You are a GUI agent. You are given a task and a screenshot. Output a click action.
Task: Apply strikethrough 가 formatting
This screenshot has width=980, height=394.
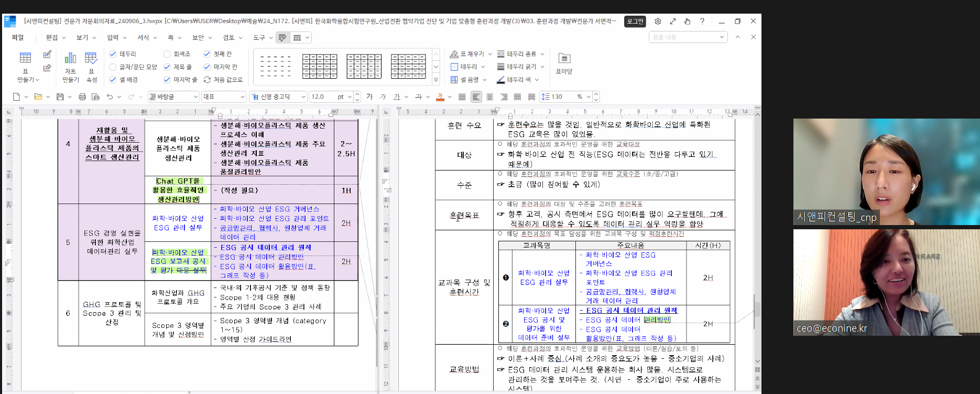[418, 97]
